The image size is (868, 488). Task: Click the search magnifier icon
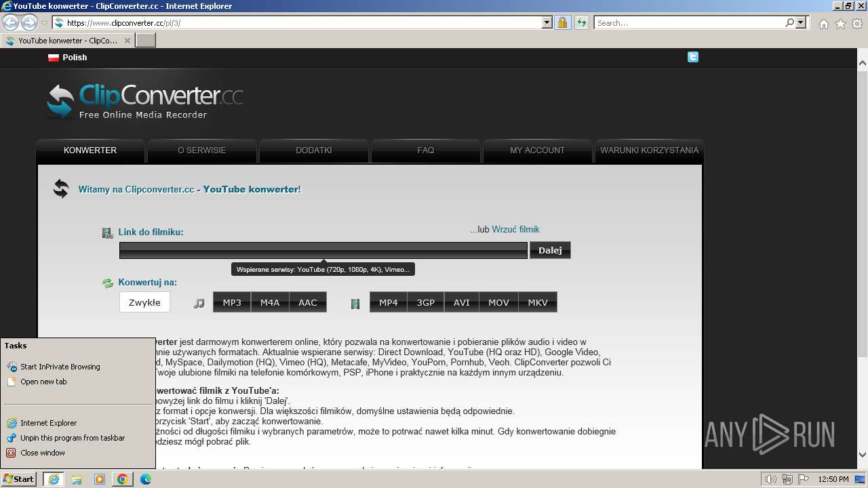[789, 22]
